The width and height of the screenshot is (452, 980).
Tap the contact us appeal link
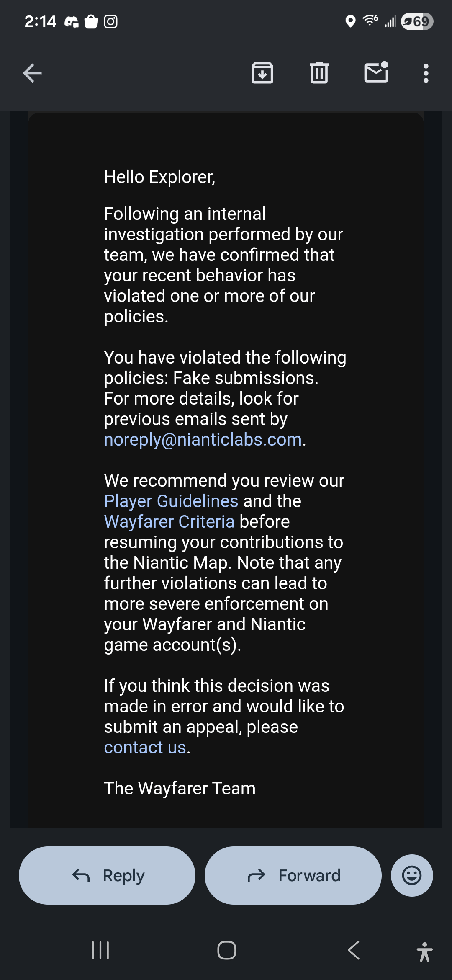[145, 748]
